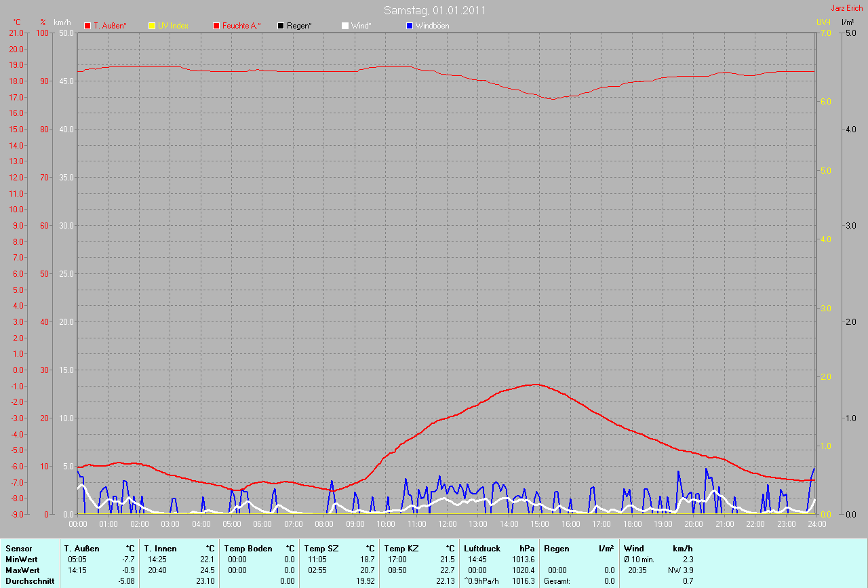Click the maximum time '14:15'
Screen dimensions: 868x588
[x=77, y=570]
